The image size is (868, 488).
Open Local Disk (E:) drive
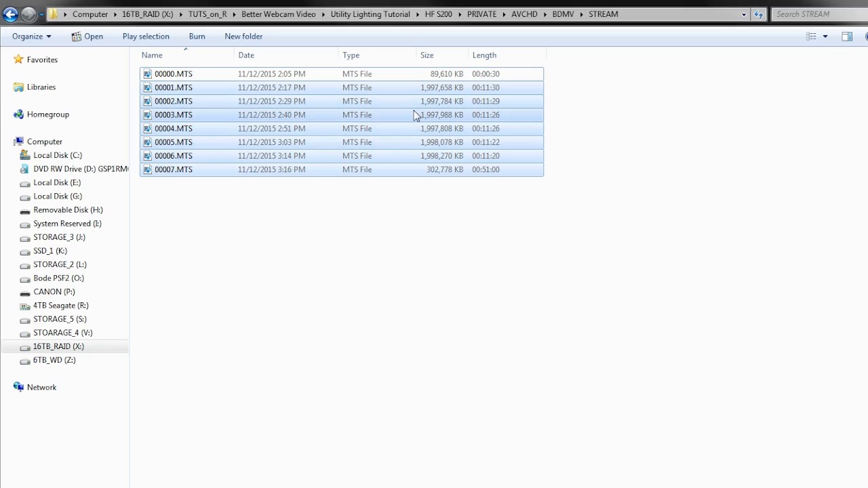coord(57,182)
